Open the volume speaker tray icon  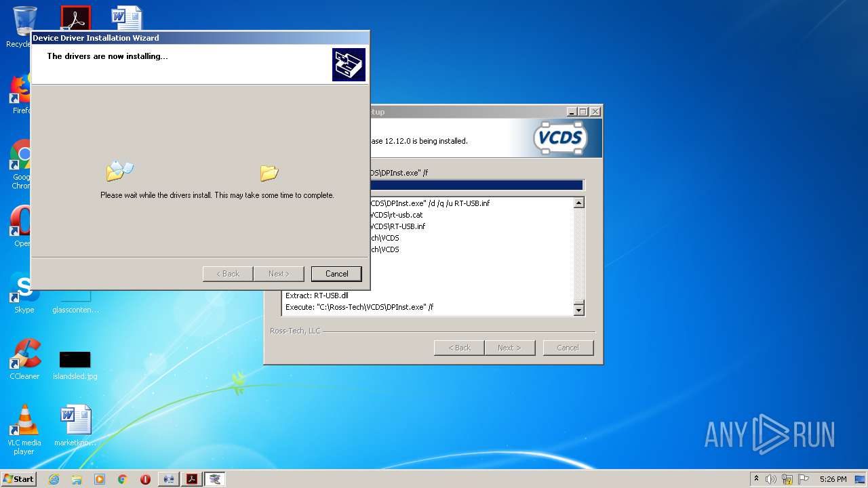[x=771, y=479]
